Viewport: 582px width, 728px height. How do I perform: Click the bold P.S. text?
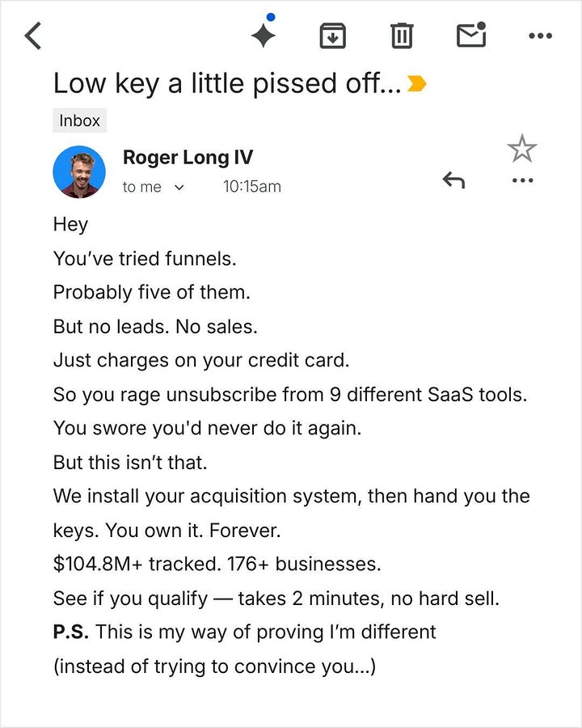(71, 632)
